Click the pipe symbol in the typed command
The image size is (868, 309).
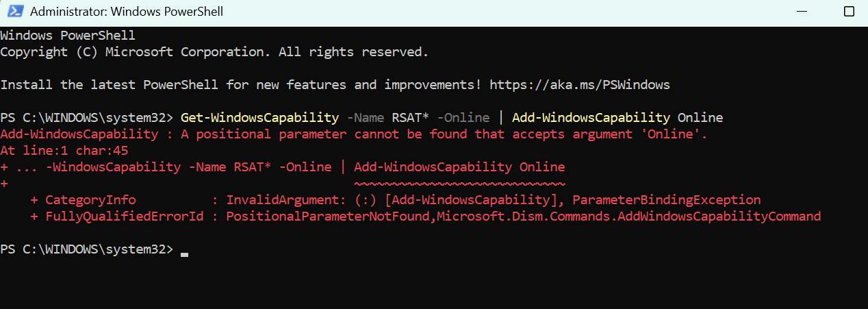pos(500,118)
